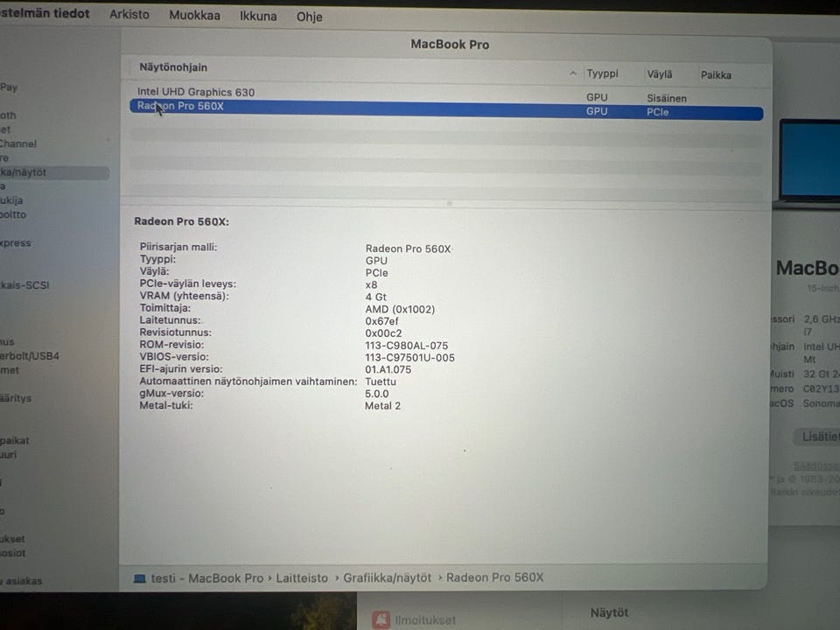
Task: Click the MacBook image in About window
Action: (x=808, y=164)
